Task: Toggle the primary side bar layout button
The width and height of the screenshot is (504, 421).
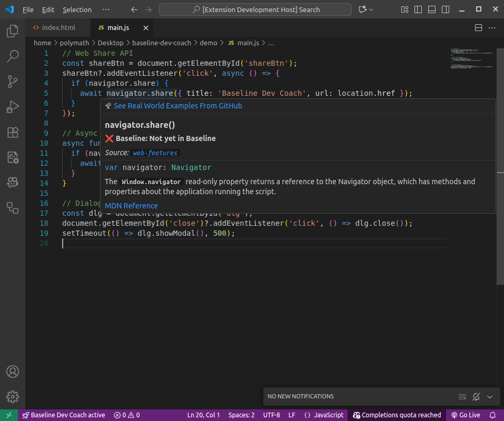Action: point(418,9)
